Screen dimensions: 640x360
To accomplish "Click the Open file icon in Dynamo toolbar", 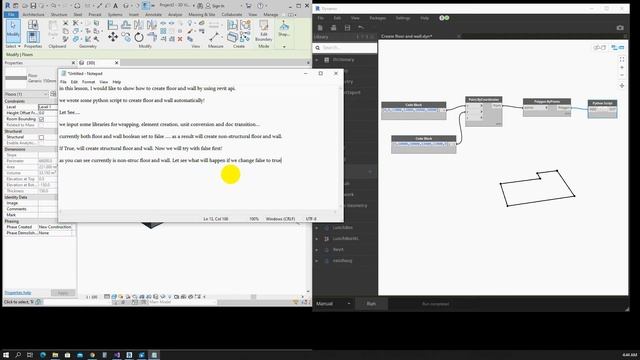I will pos(333,28).
